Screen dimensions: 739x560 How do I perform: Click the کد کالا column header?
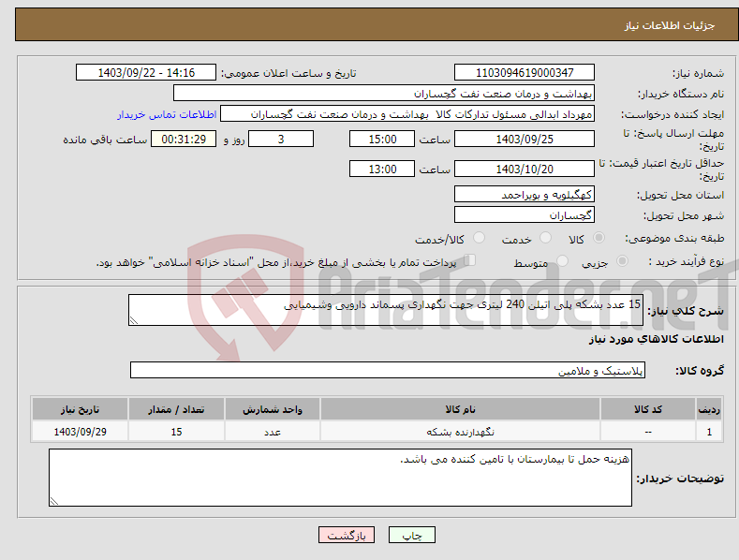pyautogui.click(x=648, y=409)
